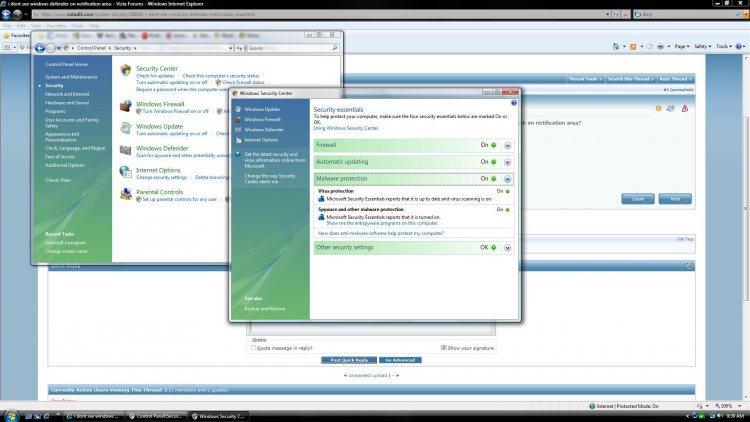Expand the Other security settings chevron

[x=507, y=248]
